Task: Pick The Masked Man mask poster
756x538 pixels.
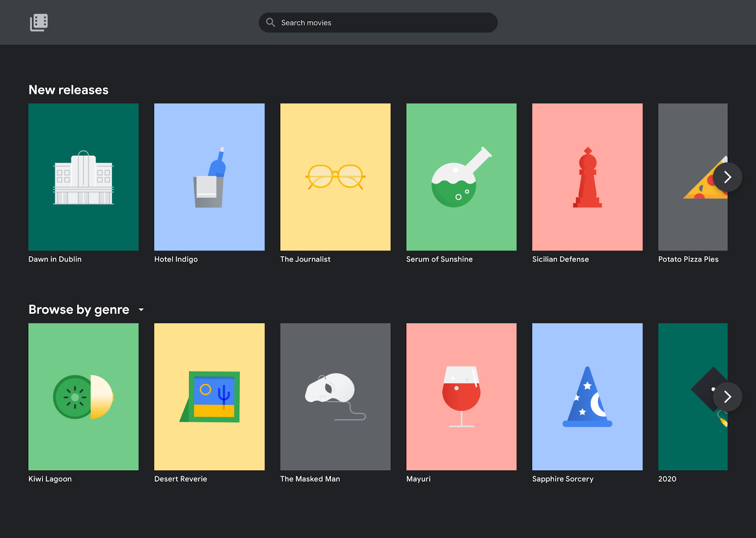Action: click(335, 397)
